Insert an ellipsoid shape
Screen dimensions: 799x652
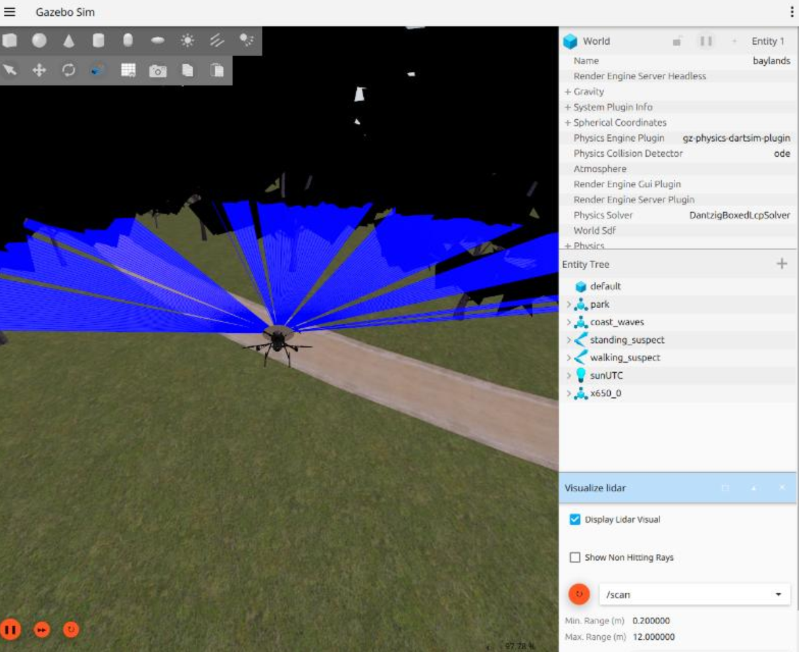pos(157,41)
